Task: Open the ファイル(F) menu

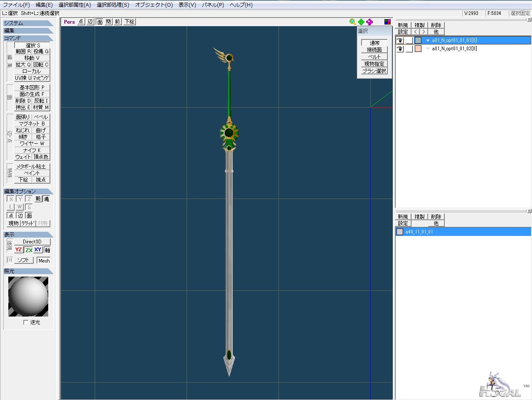Action: [16, 5]
